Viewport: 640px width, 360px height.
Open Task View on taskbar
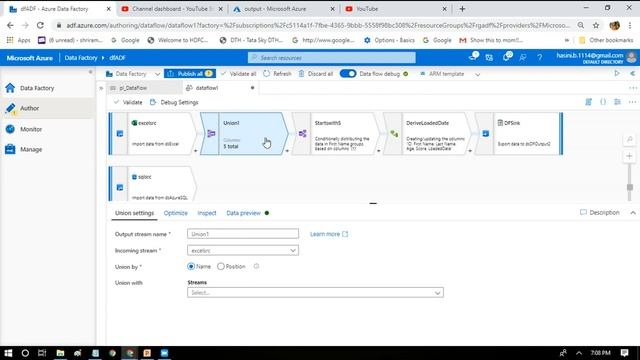42,353
